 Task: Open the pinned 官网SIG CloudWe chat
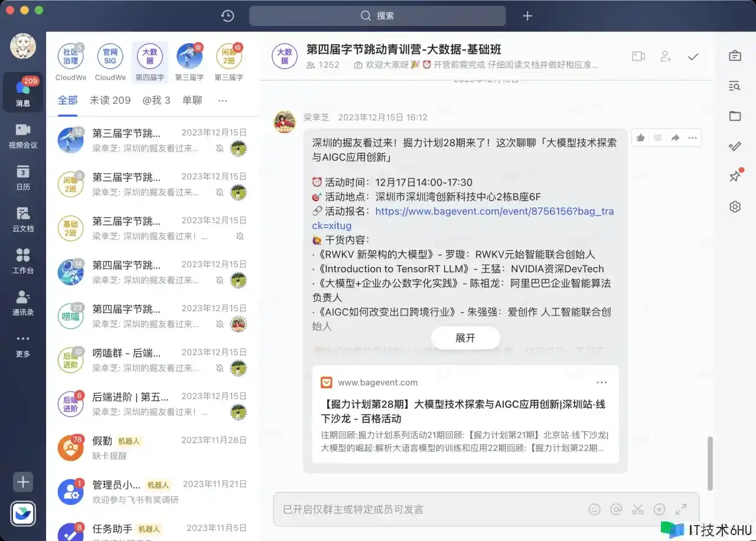point(110,61)
